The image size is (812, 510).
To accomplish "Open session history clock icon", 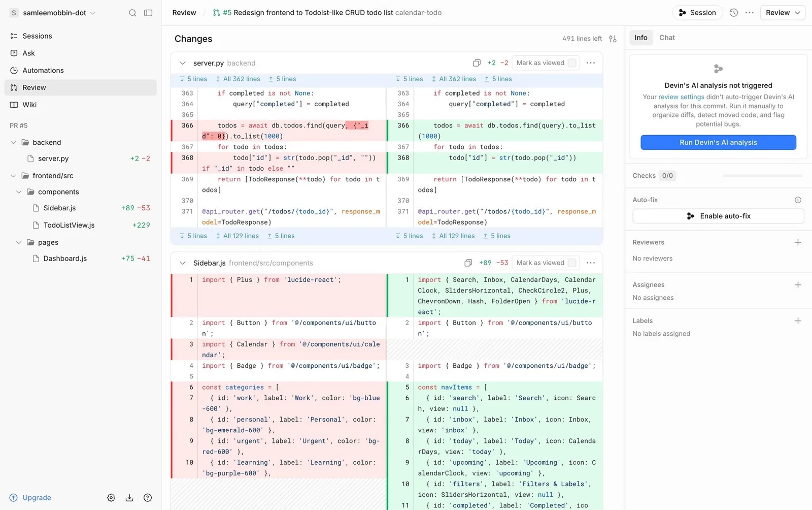I will point(734,13).
